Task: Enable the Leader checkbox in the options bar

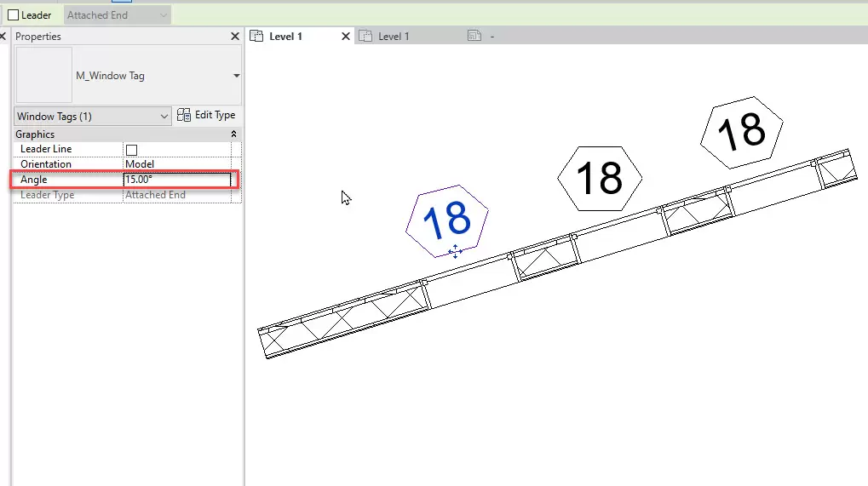Action: [14, 15]
